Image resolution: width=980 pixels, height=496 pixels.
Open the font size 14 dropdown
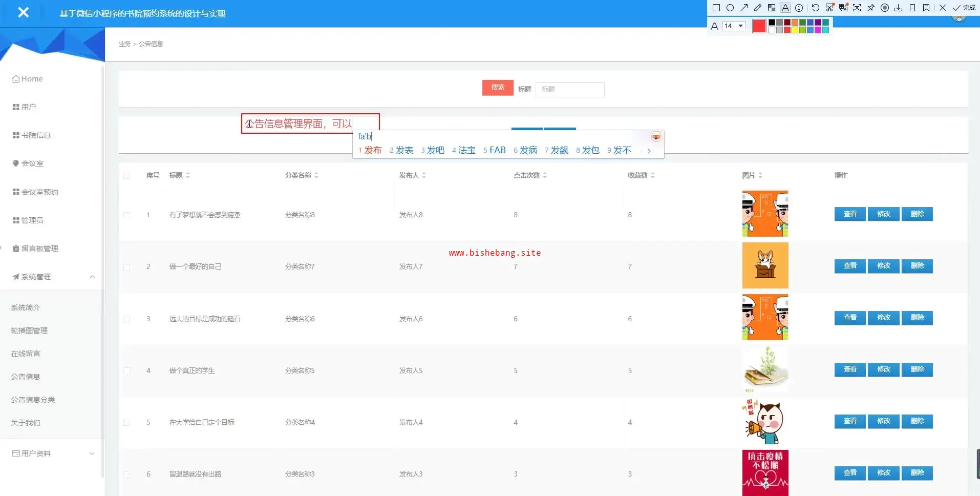(734, 26)
